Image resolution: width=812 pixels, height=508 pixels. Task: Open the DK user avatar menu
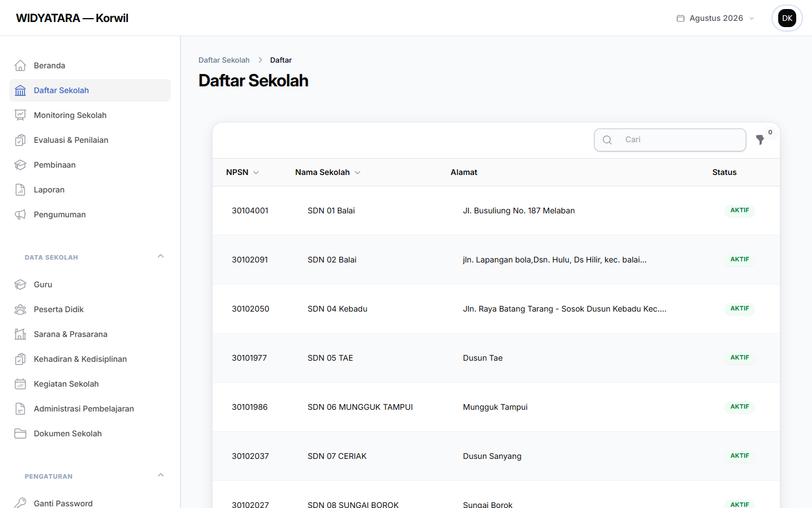[787, 18]
